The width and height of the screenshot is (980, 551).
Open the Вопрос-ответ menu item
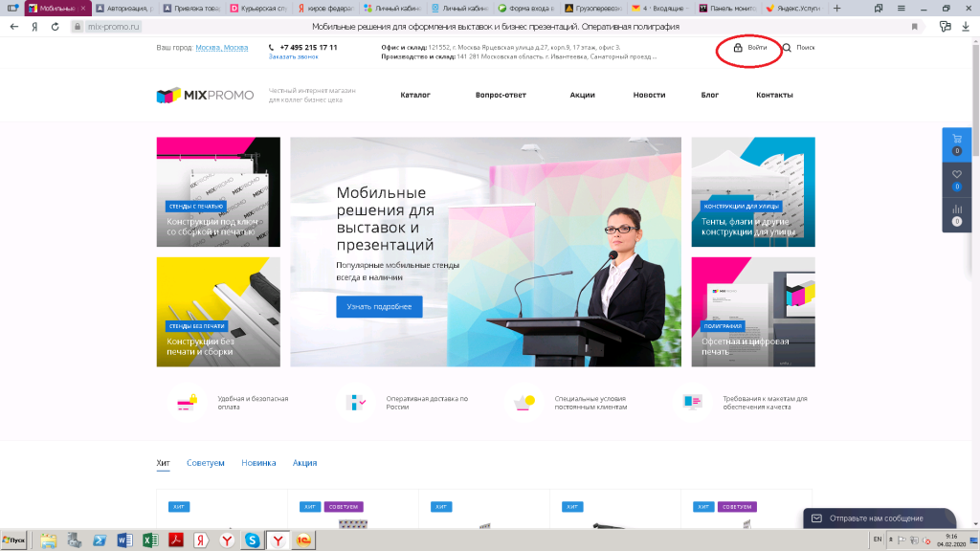(x=499, y=95)
